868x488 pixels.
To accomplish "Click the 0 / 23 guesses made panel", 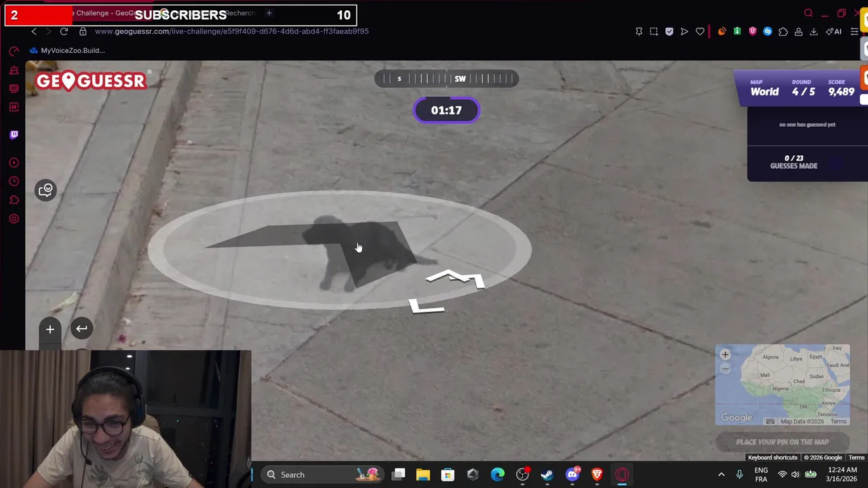I will coord(793,162).
